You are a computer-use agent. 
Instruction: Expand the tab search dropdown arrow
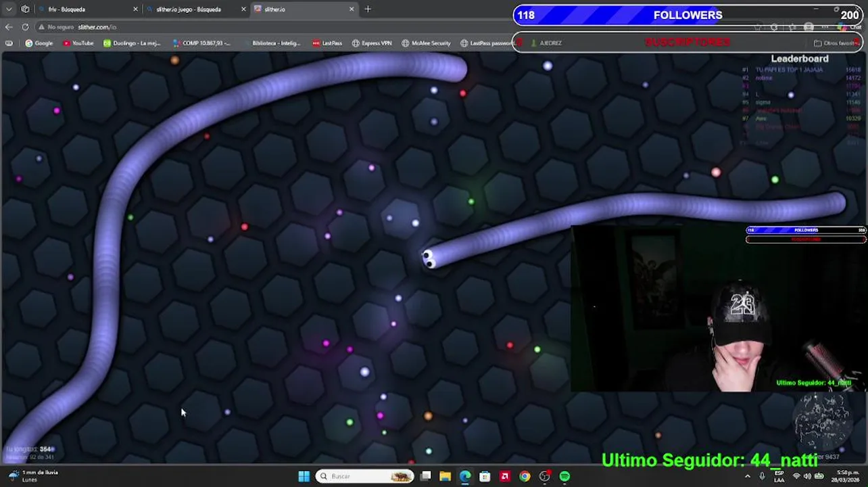(9, 9)
